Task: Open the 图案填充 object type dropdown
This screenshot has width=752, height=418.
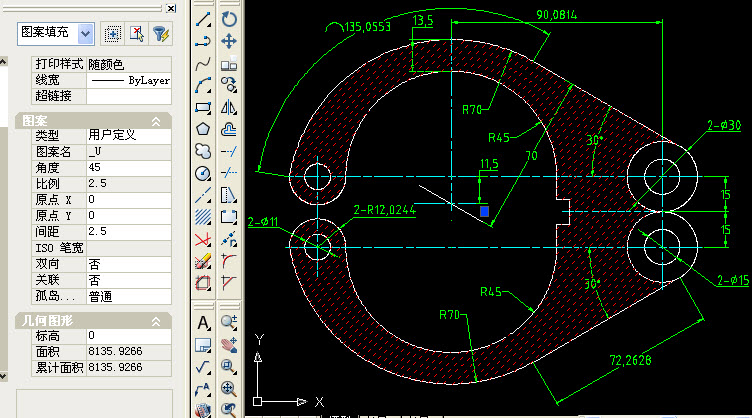Action: point(85,34)
